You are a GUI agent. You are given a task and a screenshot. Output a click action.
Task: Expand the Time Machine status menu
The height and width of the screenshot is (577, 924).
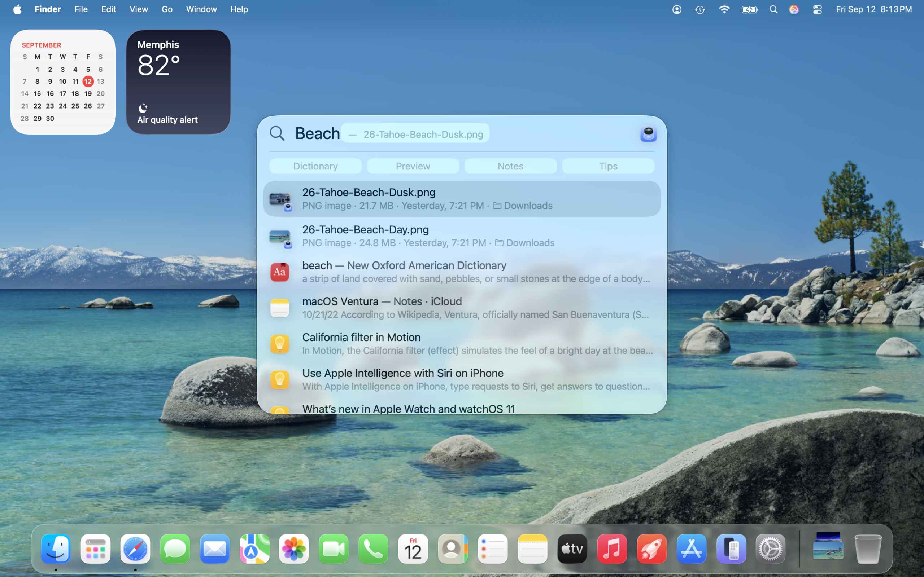pyautogui.click(x=699, y=9)
